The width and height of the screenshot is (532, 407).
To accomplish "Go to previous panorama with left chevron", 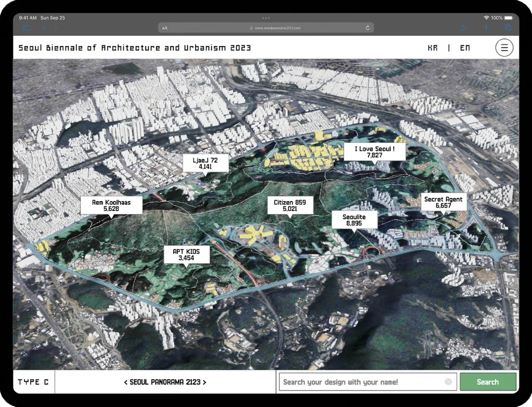I will [x=126, y=382].
